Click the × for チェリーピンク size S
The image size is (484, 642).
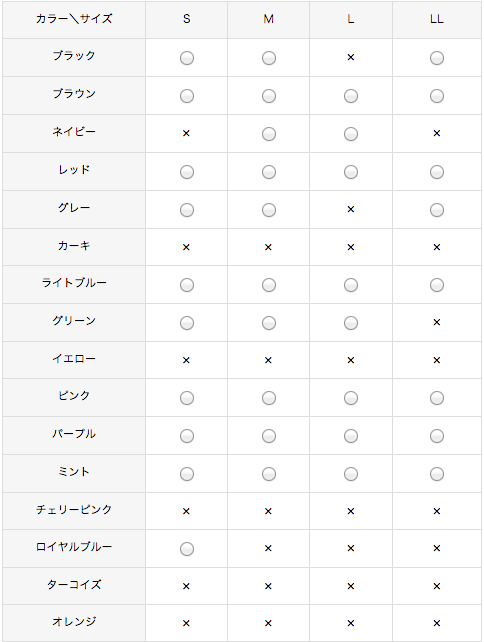pyautogui.click(x=186, y=511)
